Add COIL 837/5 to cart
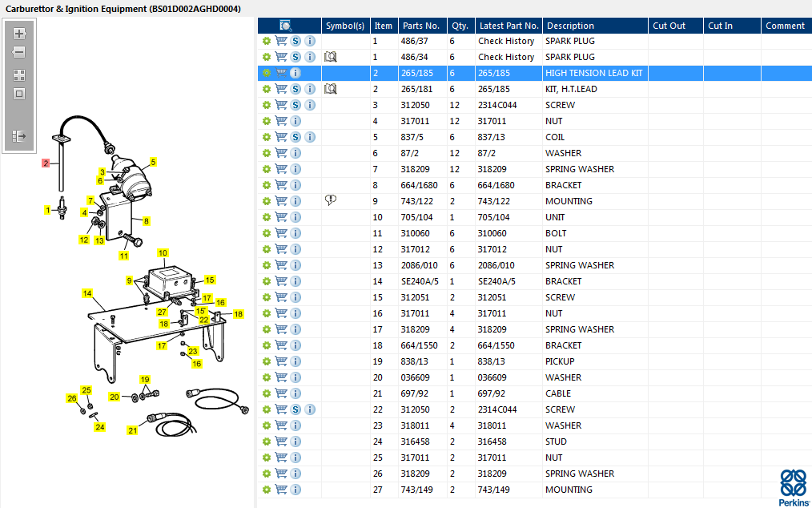The width and height of the screenshot is (812, 508). [281, 137]
